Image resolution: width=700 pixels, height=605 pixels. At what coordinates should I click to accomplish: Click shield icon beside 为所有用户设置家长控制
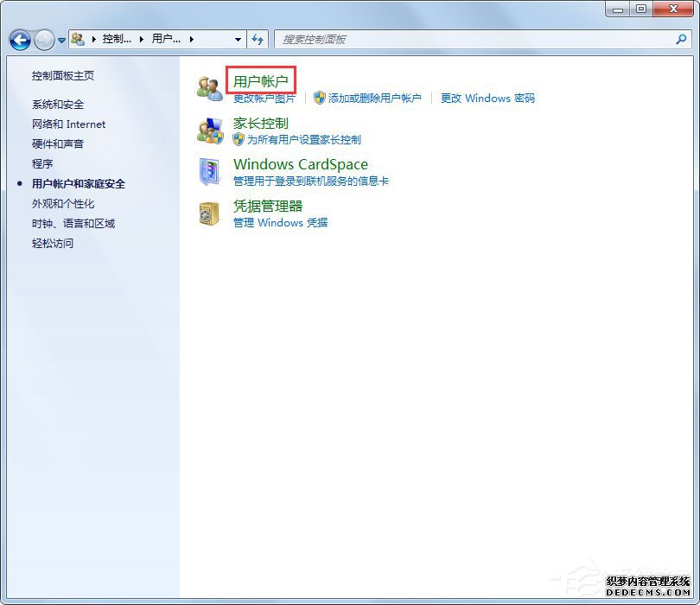click(x=239, y=139)
